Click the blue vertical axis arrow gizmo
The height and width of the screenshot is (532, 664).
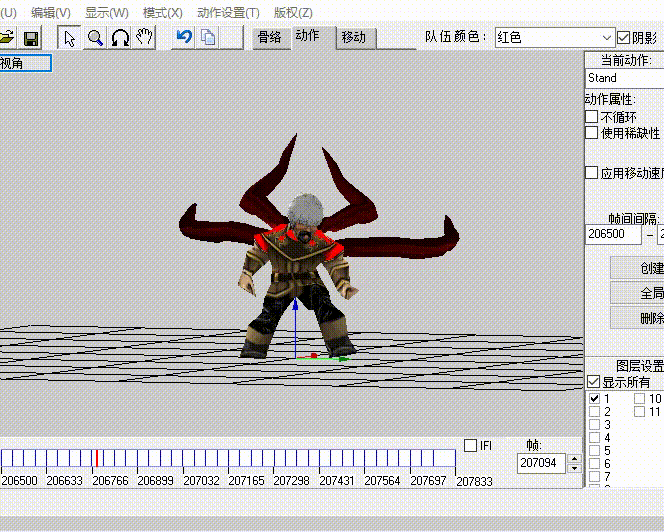coord(295,326)
